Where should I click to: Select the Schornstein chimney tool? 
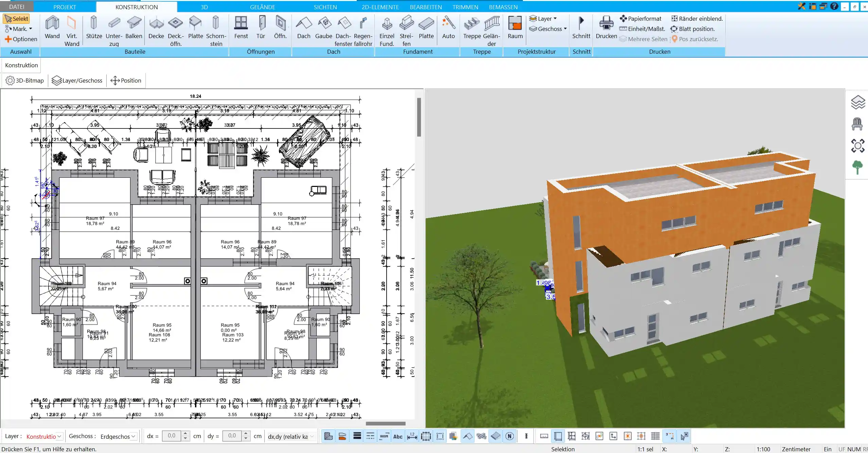(216, 31)
